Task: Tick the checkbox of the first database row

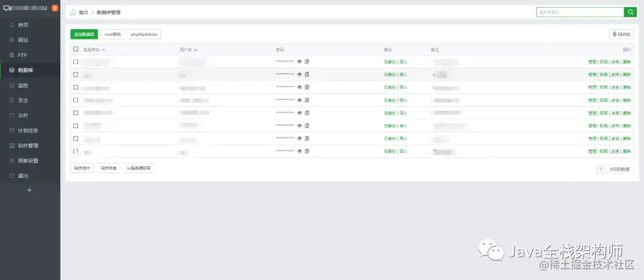Action: click(x=76, y=61)
